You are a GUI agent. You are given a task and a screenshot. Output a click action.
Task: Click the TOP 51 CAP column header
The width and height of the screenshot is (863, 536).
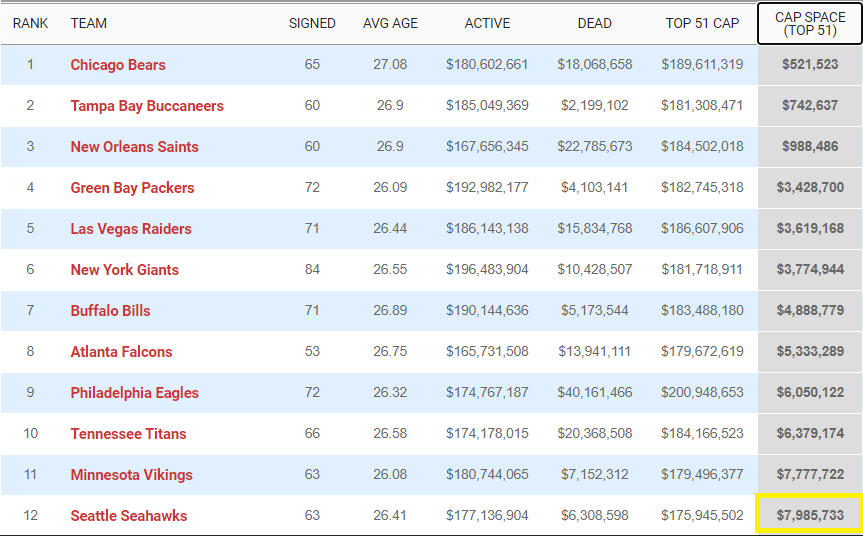[x=702, y=23]
